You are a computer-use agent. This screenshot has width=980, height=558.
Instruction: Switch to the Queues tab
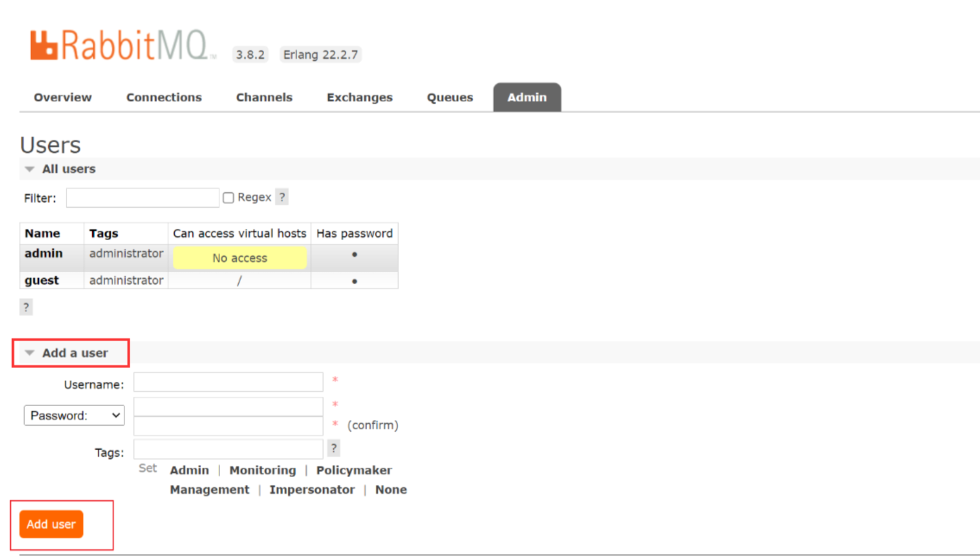click(450, 97)
